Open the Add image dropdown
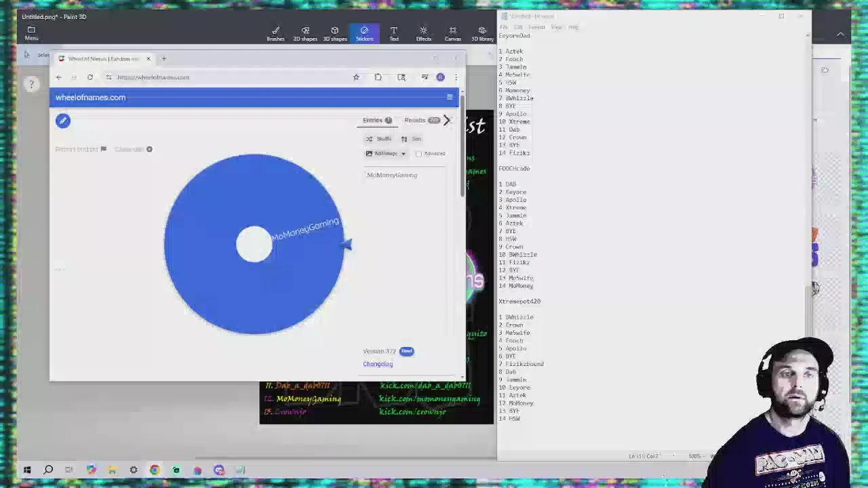868x488 pixels. point(386,154)
